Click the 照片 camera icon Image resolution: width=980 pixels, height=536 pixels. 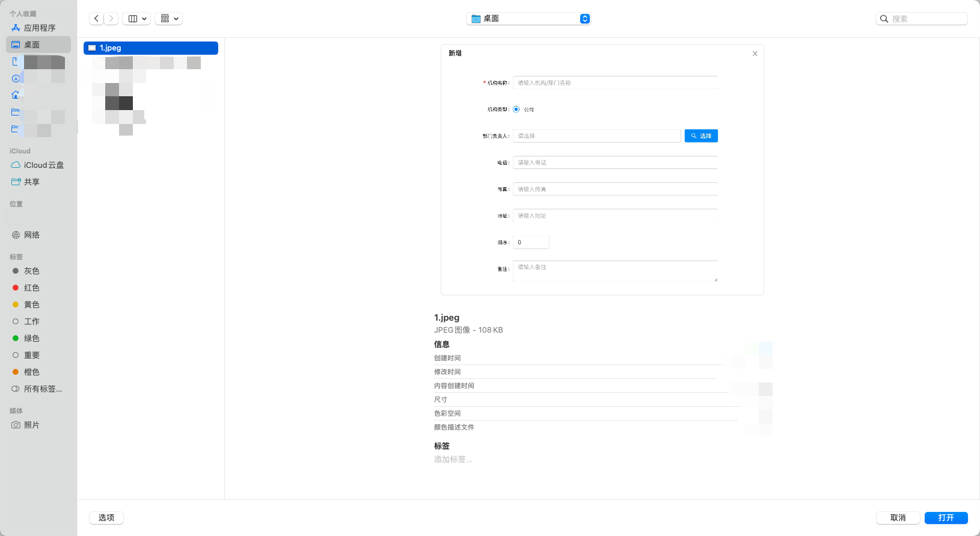tap(16, 425)
